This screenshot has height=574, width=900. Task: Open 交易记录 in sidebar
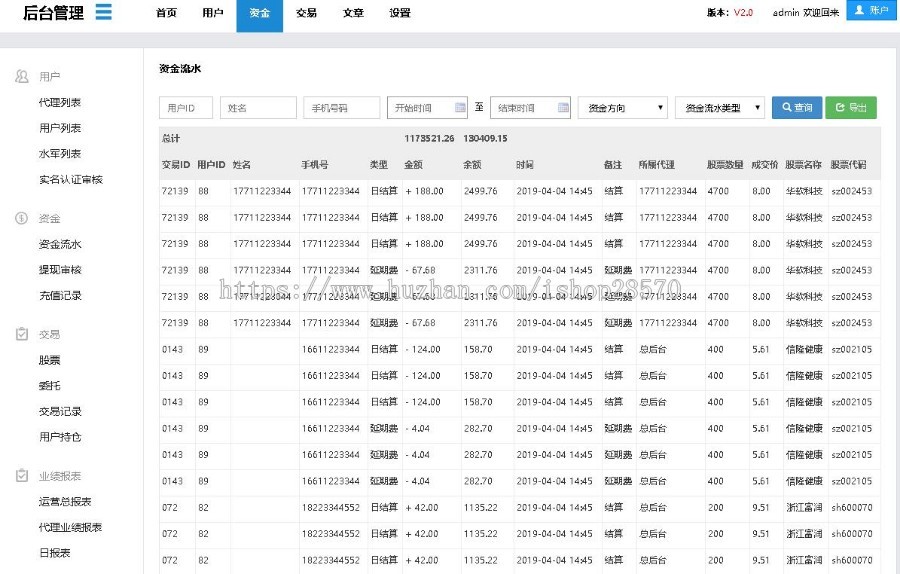[x=60, y=412]
